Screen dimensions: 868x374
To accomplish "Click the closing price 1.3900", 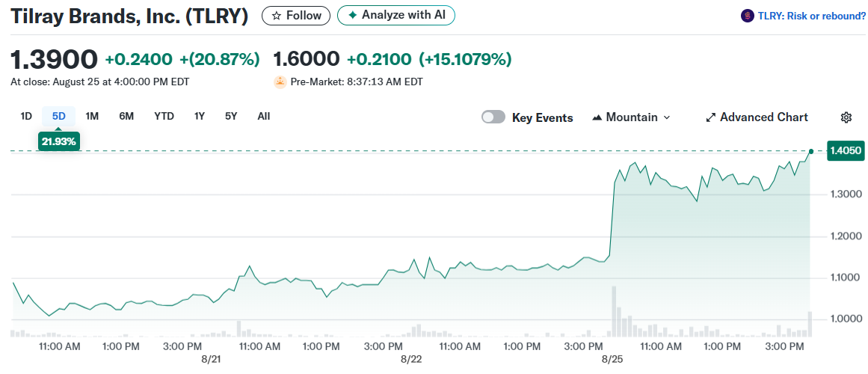I will pos(55,59).
